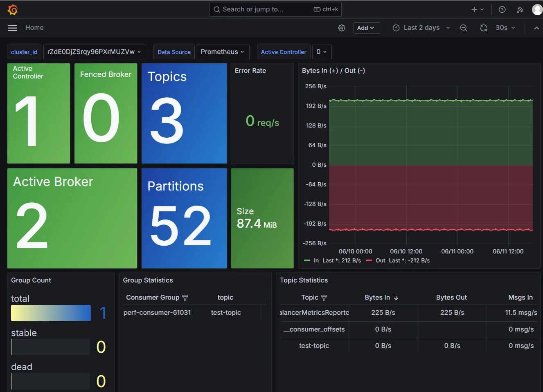Open the Prometheus data source dropdown
Image resolution: width=543 pixels, height=392 pixels.
223,52
